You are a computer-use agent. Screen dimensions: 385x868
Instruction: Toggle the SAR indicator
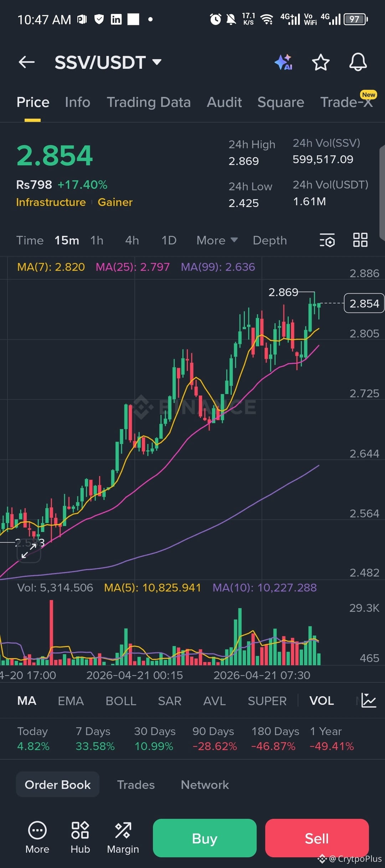click(x=170, y=701)
